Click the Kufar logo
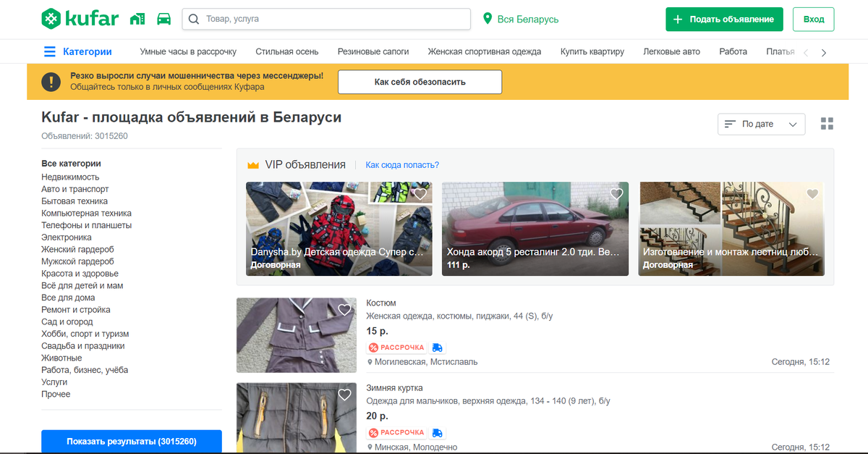Viewport: 868px width, 454px height. [80, 19]
